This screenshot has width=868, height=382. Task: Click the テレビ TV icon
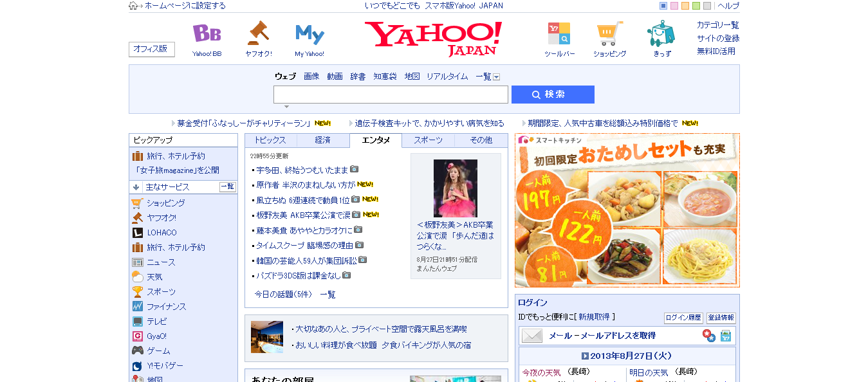[x=137, y=322]
